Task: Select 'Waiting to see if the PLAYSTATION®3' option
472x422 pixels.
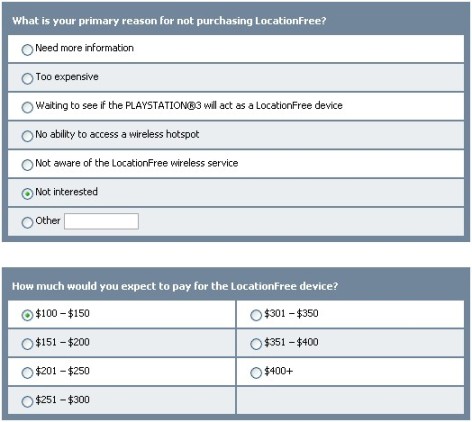Action: click(27, 107)
